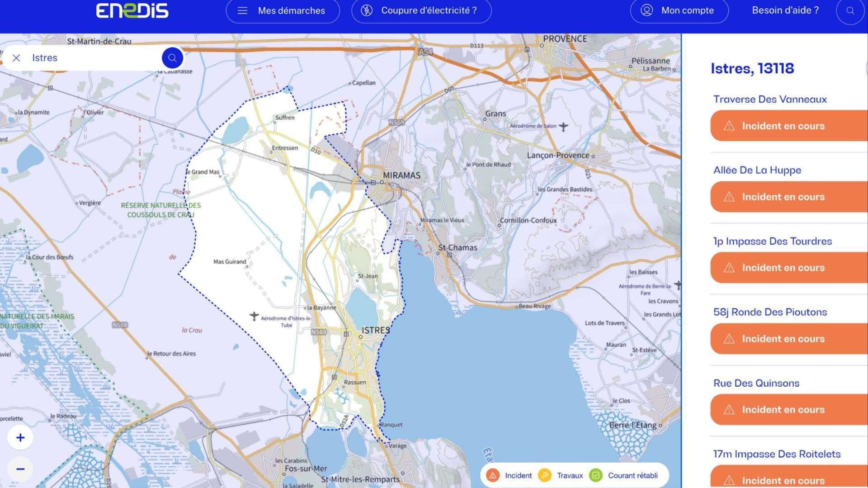Click Besoin d'aide link

(x=785, y=10)
